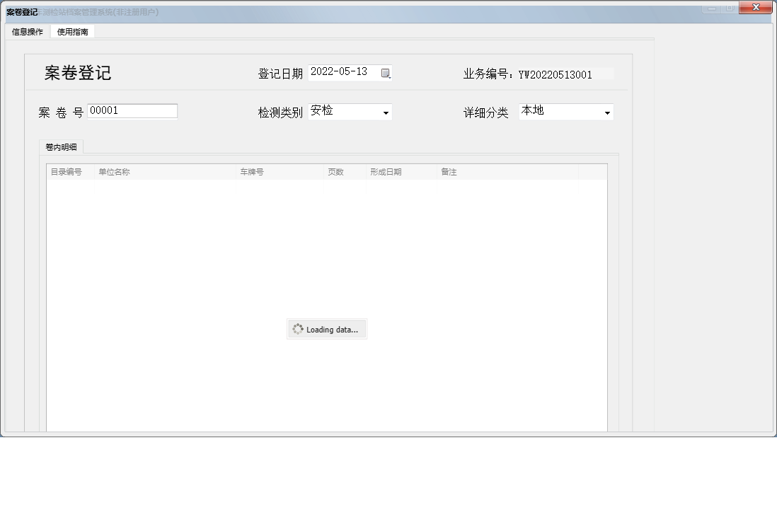Viewport: 777px width, 532px height.
Task: Select the 检测类别 combo box arrow
Action: click(x=386, y=112)
